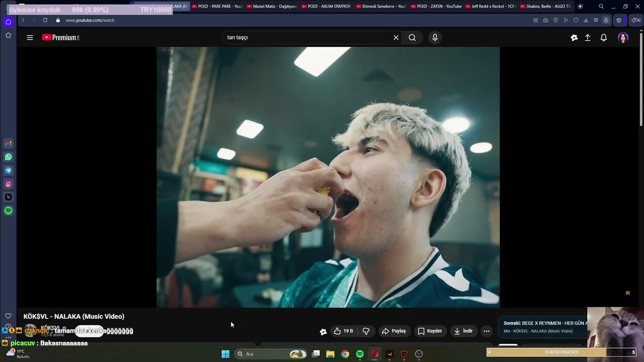Click the sparkle icon left of the like button
644x362 pixels.
pyautogui.click(x=323, y=331)
